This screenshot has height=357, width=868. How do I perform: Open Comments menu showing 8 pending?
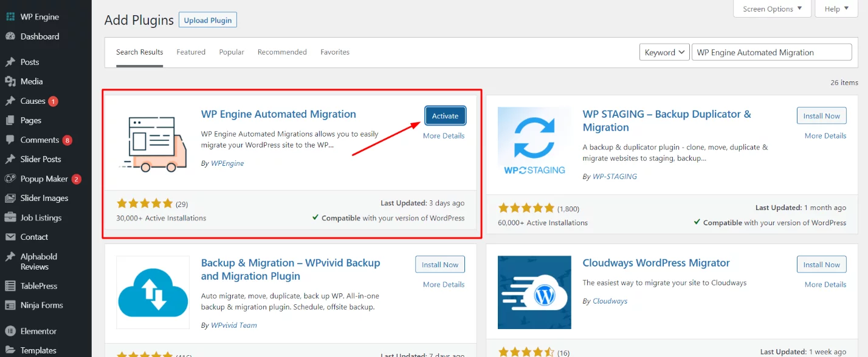(x=46, y=140)
